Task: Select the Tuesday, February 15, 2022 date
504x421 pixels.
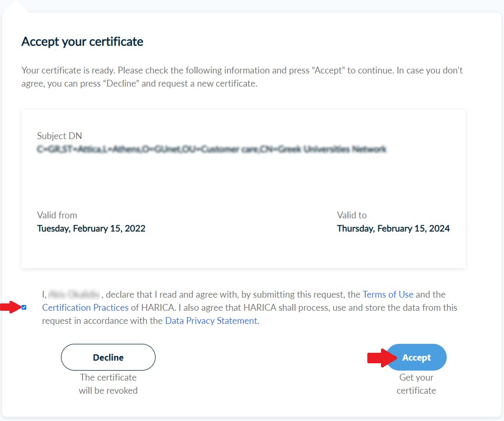Action: pos(91,229)
